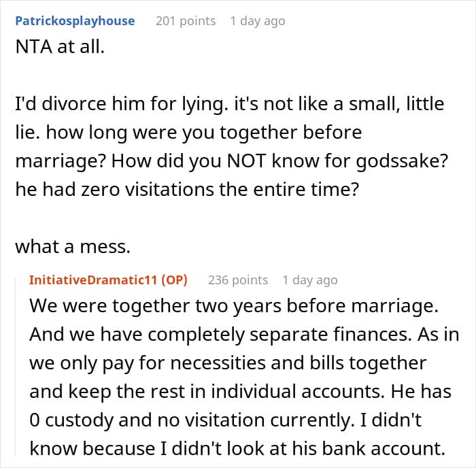The height and width of the screenshot is (468, 476).
Task: Open the Patrickosplayhouse comment's "1 day ago" permalink
Action: (258, 21)
